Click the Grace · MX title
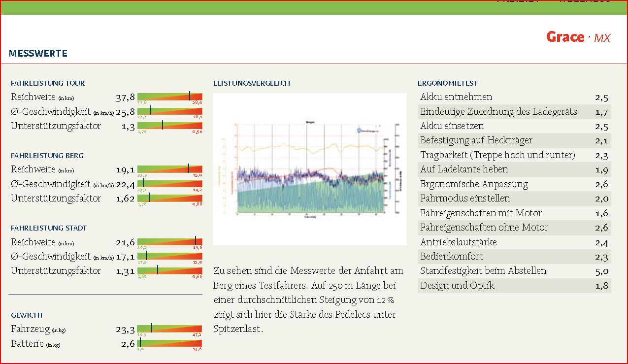The height and width of the screenshot is (364, 628). [578, 37]
